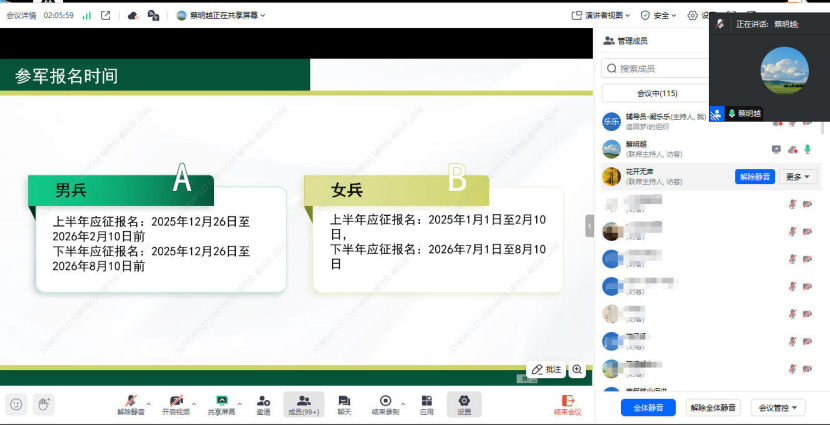Click the 结束录制 recording icon
This screenshot has height=425, width=830.
(385, 400)
